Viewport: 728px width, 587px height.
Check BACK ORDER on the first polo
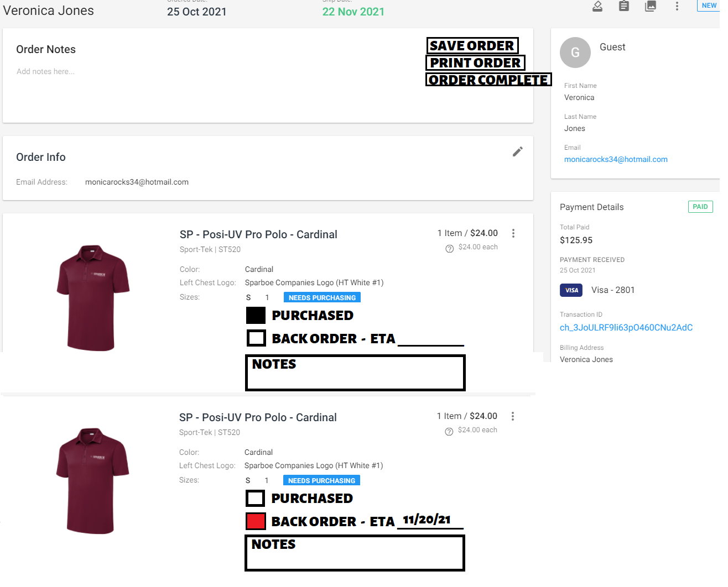[256, 338]
